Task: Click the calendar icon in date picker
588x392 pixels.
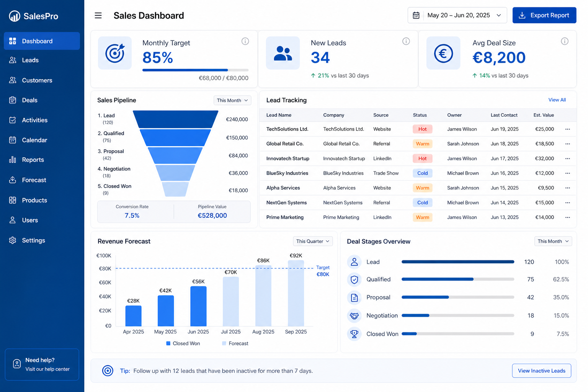Action: 416,15
